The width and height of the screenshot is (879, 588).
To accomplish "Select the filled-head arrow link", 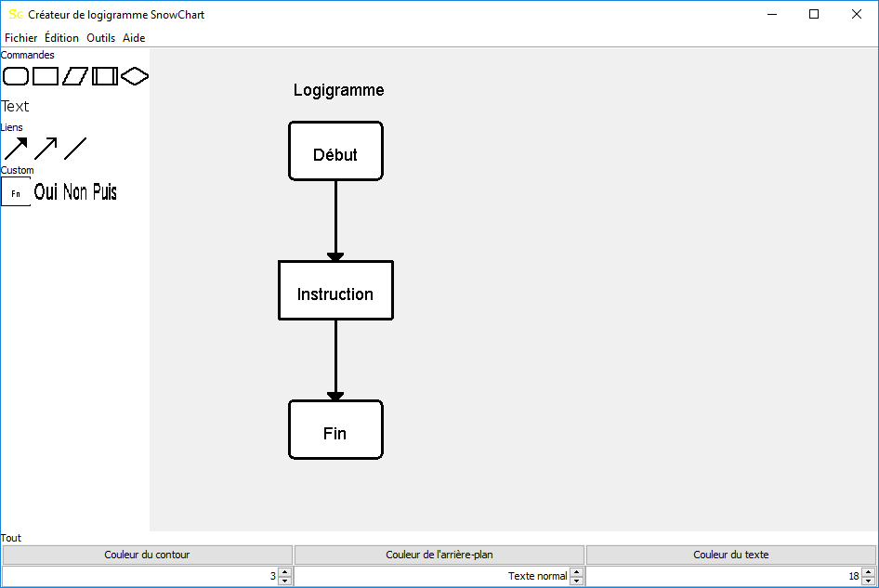I will (16, 149).
